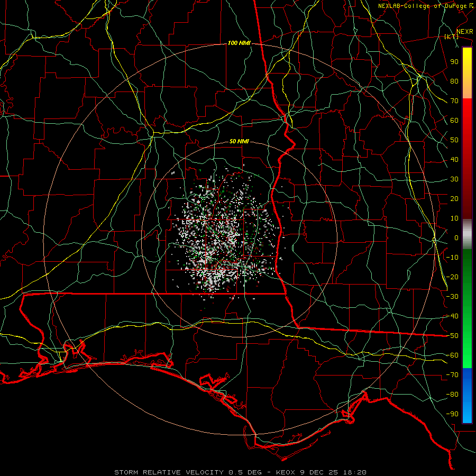Click the "[KT]" units label

tap(452, 36)
